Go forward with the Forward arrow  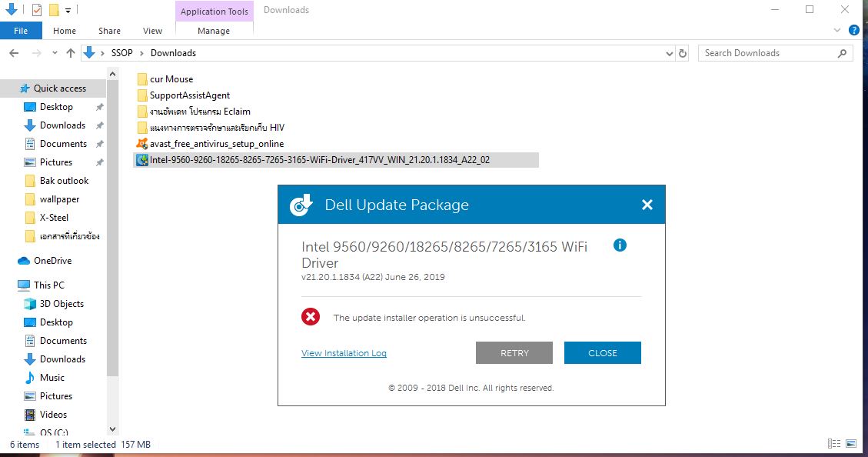pyautogui.click(x=37, y=53)
